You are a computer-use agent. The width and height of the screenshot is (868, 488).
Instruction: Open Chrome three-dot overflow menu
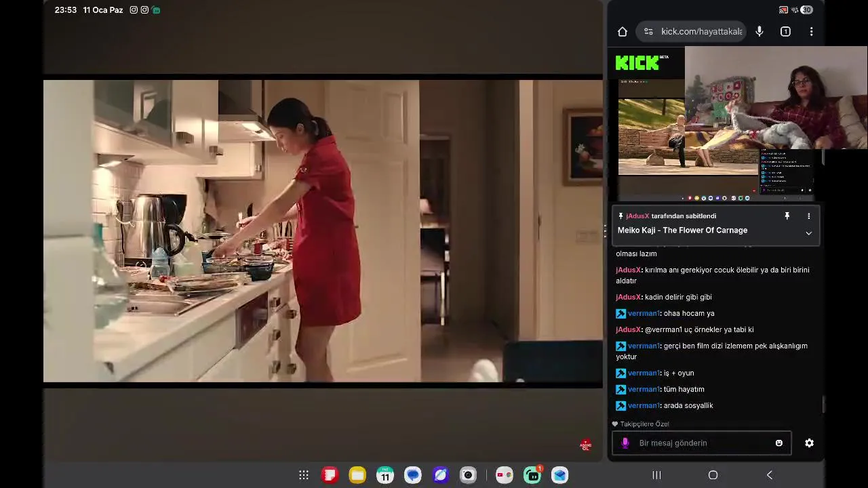(x=811, y=31)
